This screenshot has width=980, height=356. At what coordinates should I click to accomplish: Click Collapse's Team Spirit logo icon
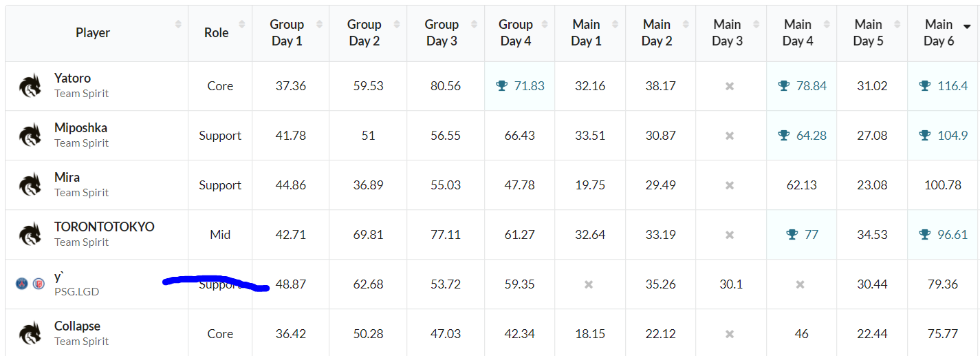(30, 334)
